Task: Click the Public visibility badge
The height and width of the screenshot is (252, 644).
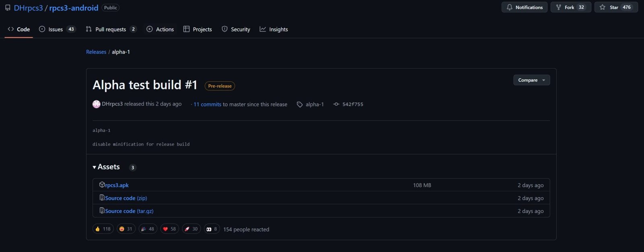Action: [110, 8]
